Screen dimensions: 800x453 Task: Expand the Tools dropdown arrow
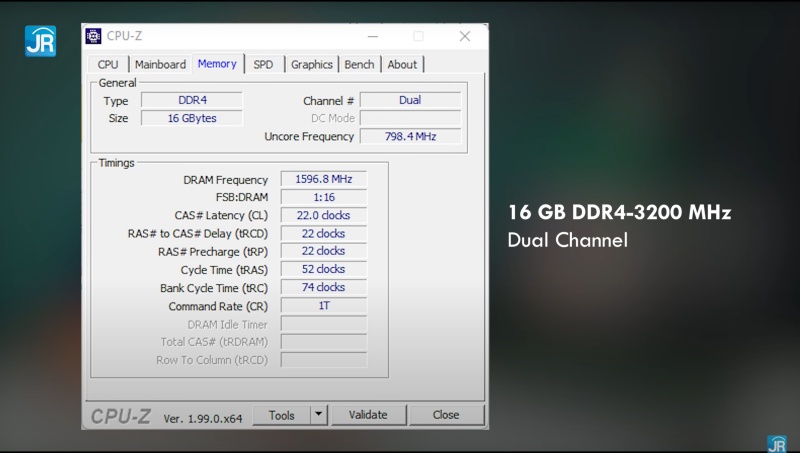pyautogui.click(x=319, y=415)
